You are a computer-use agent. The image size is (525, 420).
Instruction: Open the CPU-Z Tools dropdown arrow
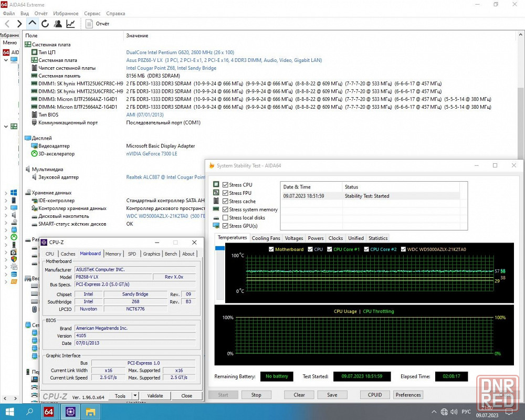135,395
